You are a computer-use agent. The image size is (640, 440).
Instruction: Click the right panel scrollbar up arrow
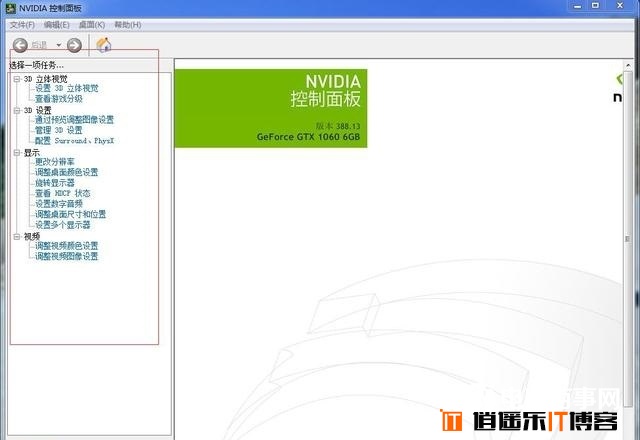[628, 65]
